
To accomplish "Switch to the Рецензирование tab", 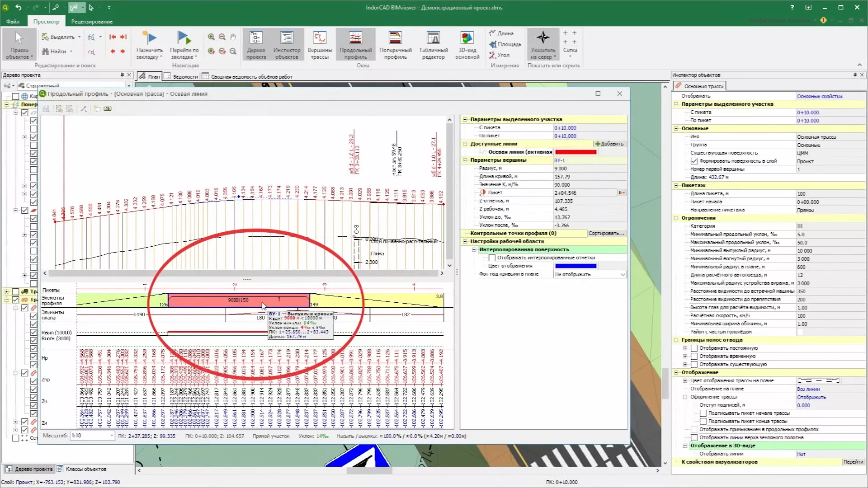I will tap(91, 21).
